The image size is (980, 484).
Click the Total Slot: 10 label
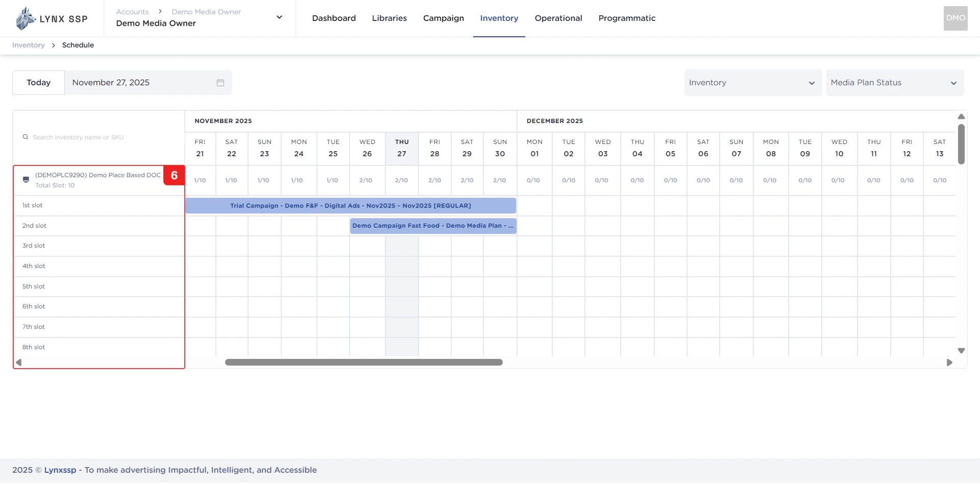coord(55,186)
